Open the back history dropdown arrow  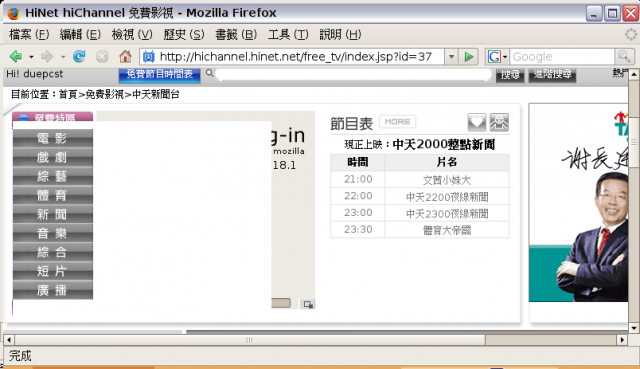click(x=31, y=57)
